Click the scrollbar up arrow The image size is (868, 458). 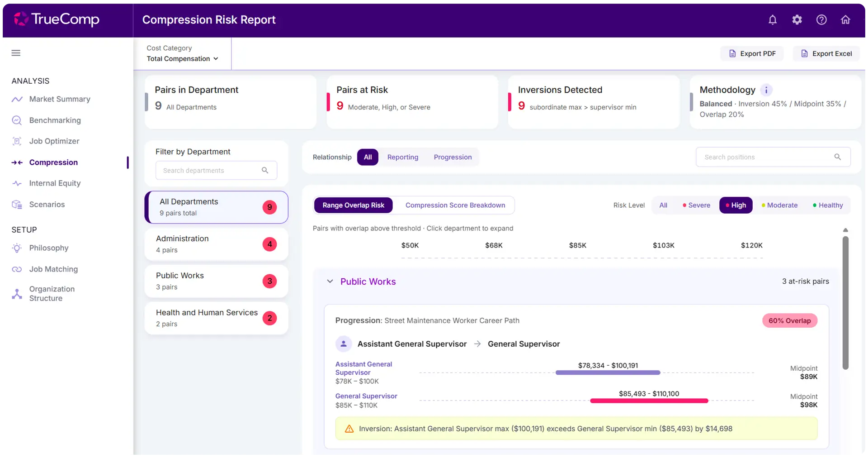845,230
